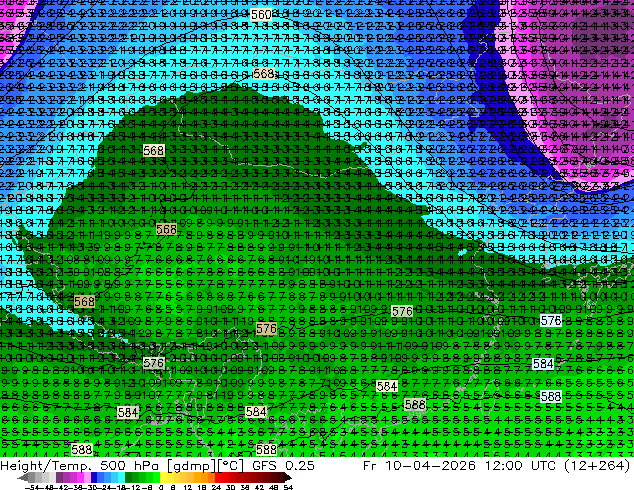Click the 'Height/Temp.' caption text
Screen dimensions: 634x490
46,466
